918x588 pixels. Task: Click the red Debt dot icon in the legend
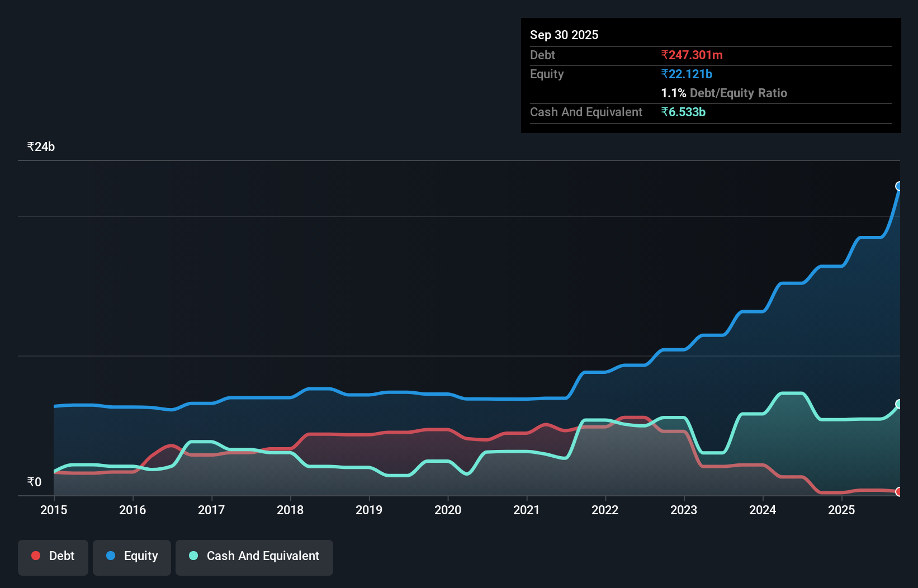(35, 556)
